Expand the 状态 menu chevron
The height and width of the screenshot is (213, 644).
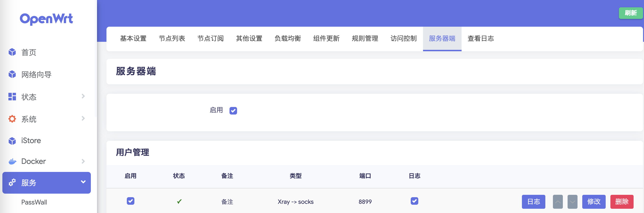(x=83, y=96)
